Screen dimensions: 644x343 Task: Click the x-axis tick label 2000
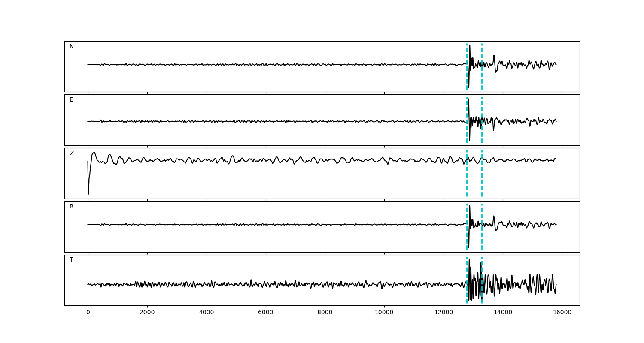point(147,313)
